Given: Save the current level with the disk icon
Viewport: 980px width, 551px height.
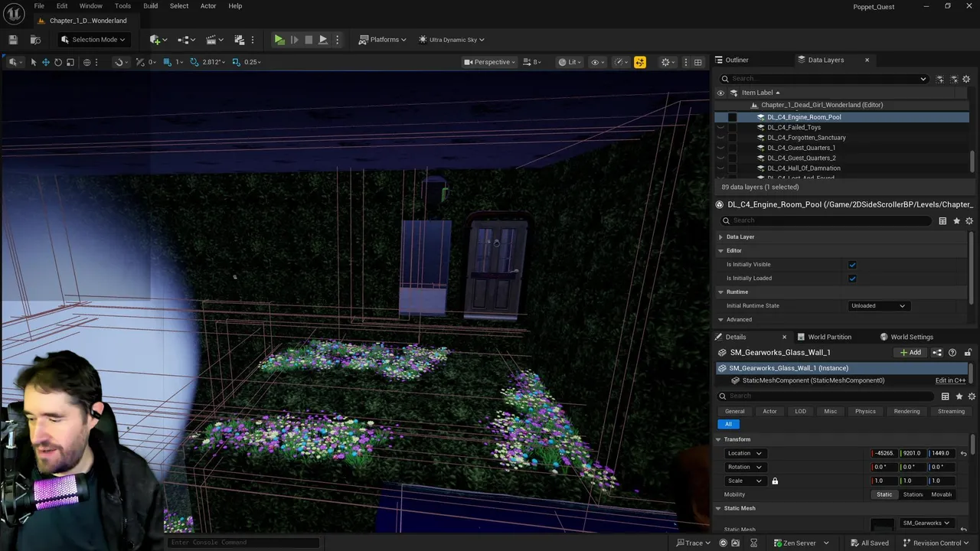Looking at the screenshot, I should [x=13, y=40].
